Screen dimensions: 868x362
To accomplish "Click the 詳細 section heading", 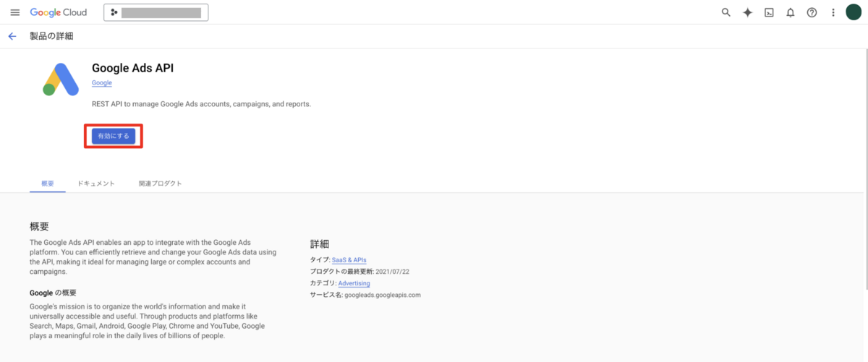I will (320, 244).
